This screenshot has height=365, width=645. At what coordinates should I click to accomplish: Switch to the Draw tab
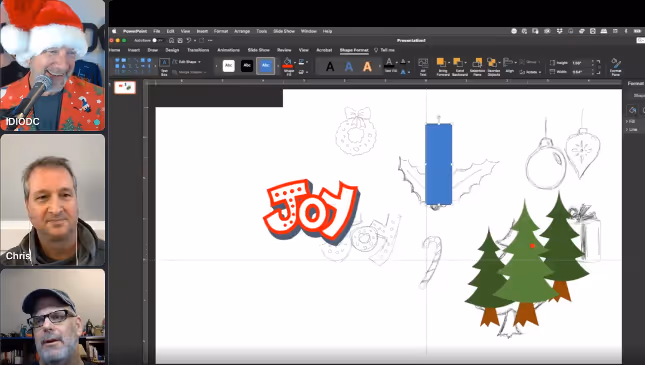153,50
